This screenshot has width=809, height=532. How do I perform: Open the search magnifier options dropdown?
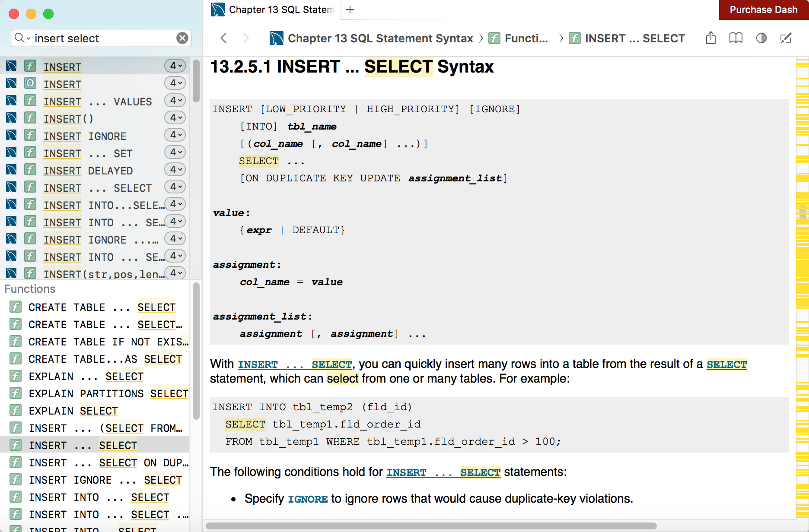click(x=22, y=38)
